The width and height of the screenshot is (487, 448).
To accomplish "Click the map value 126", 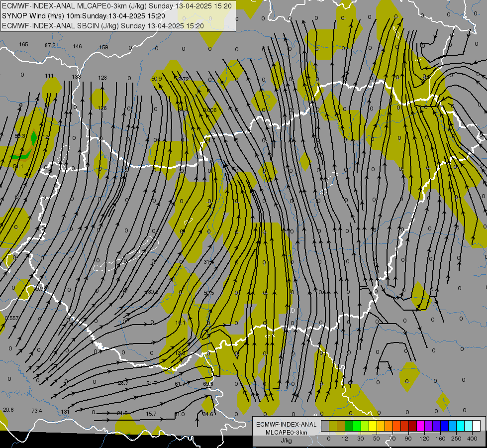I will (102, 108).
